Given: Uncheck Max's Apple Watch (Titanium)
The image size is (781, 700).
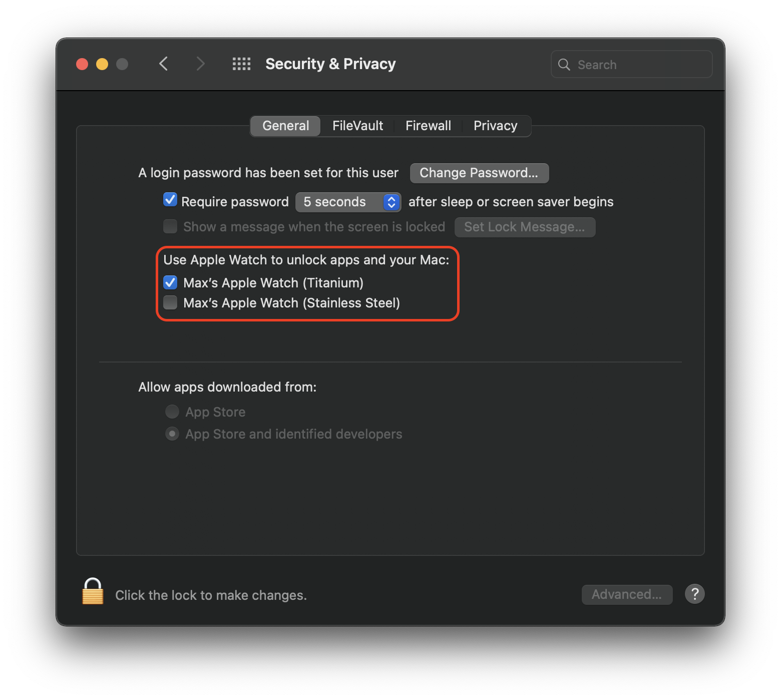Looking at the screenshot, I should click(170, 282).
